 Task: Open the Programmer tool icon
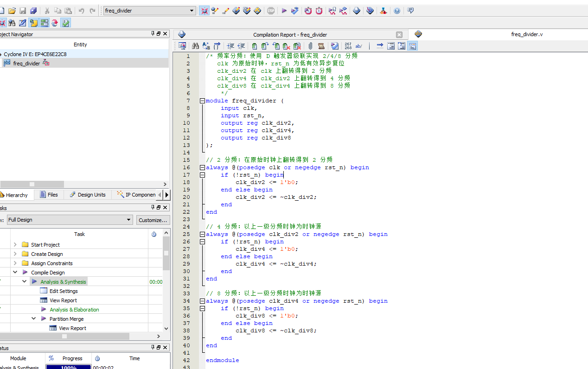(x=370, y=11)
